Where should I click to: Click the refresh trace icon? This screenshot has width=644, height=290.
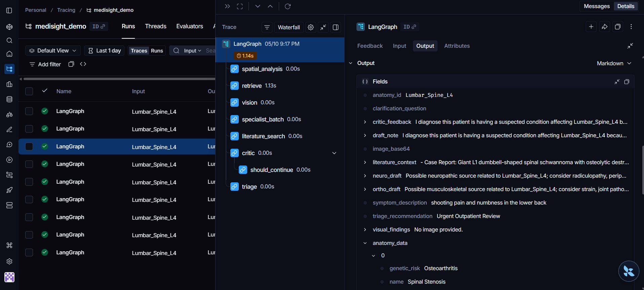tap(288, 6)
